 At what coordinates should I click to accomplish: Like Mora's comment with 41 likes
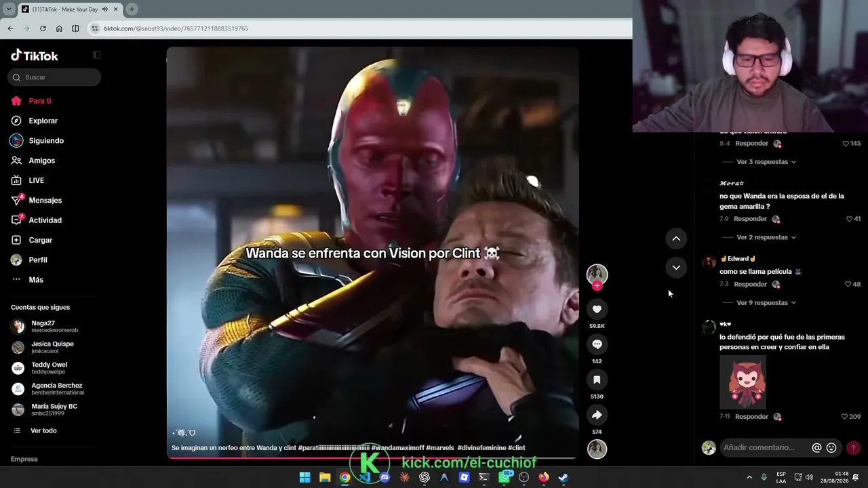849,219
